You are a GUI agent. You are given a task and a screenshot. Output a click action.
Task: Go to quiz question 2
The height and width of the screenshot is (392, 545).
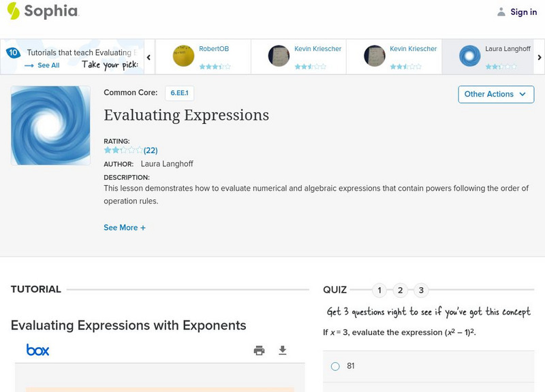[401, 291]
